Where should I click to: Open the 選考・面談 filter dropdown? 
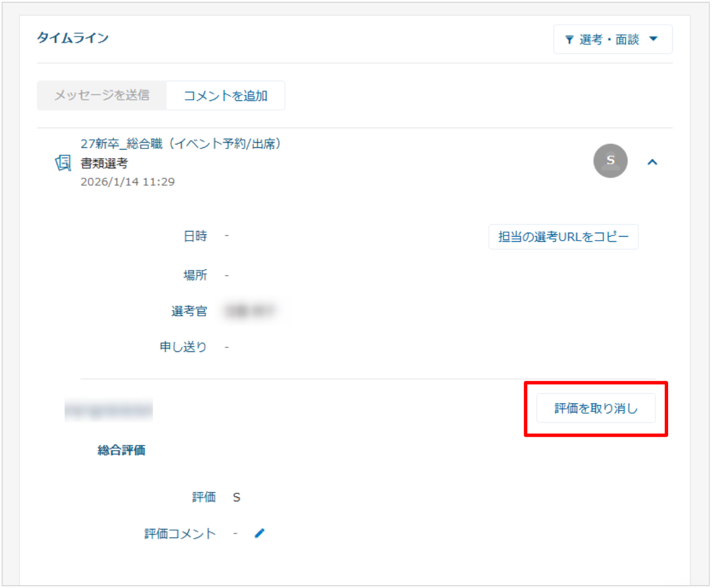coord(612,40)
